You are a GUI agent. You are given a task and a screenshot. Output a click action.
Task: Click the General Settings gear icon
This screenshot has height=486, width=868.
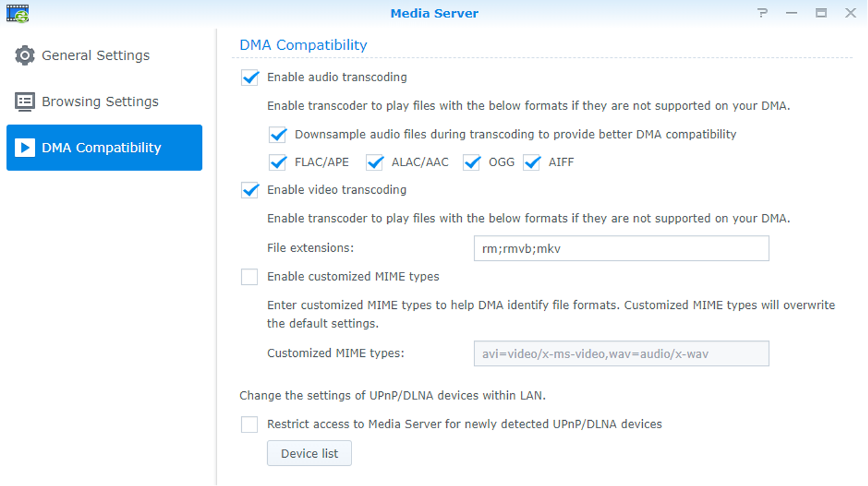coord(25,55)
